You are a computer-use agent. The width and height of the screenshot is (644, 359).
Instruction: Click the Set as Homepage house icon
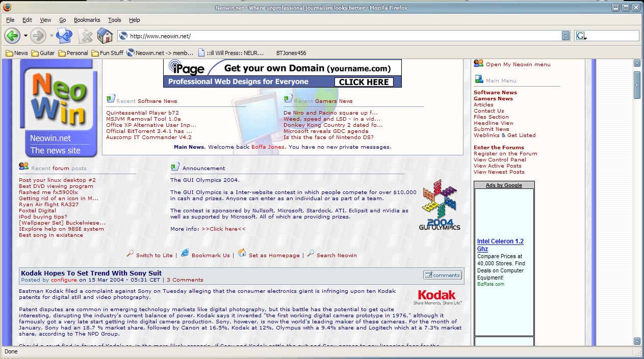[x=242, y=253]
